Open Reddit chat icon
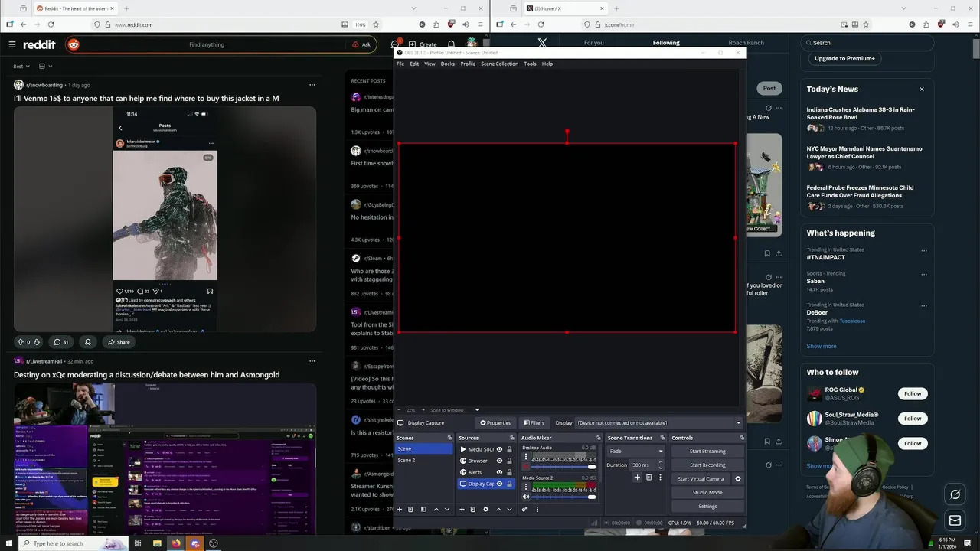Screen dimensions: 980x551 [395, 44]
